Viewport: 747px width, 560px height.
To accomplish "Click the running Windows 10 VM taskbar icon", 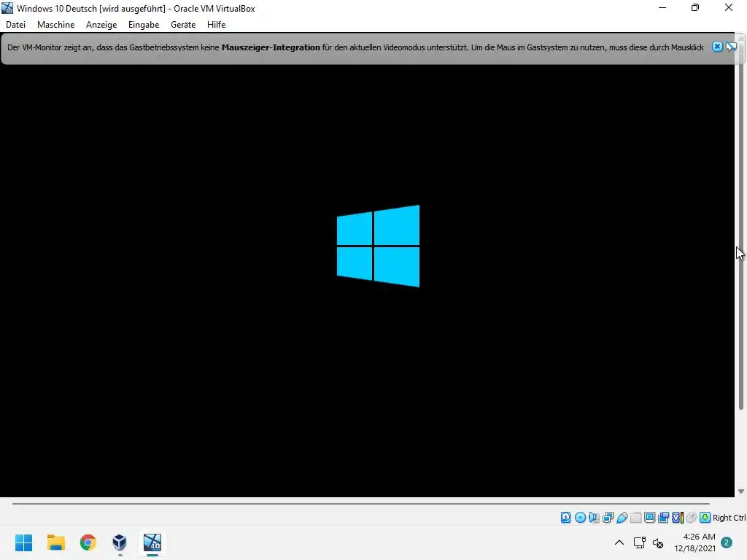I will tap(152, 542).
